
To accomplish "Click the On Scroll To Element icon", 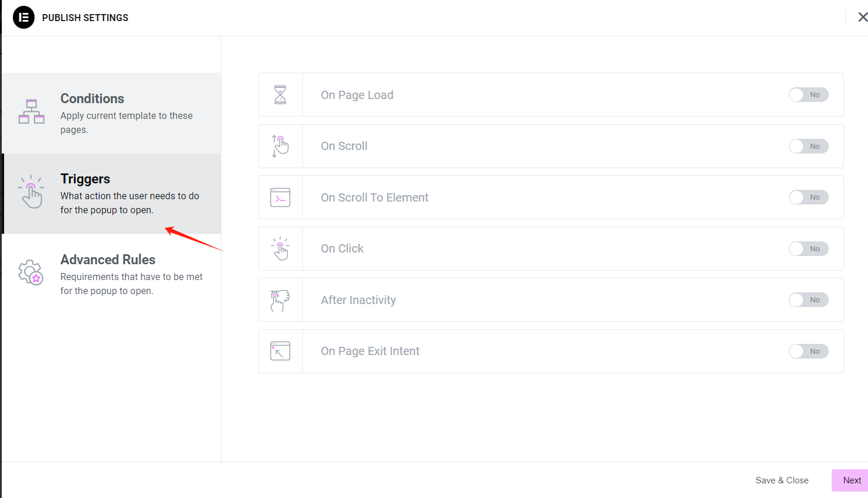I will [281, 197].
